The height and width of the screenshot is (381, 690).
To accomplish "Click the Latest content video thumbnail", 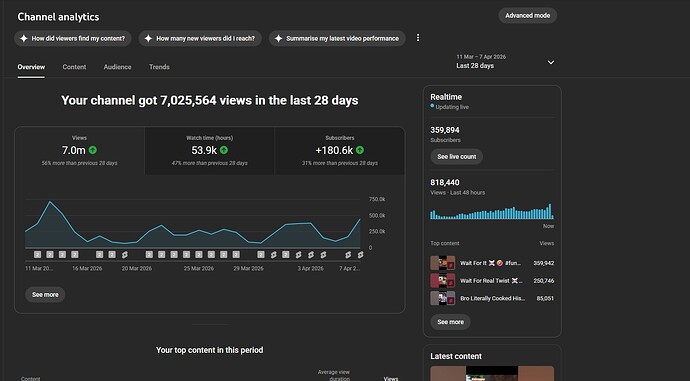I will pyautogui.click(x=492, y=374).
